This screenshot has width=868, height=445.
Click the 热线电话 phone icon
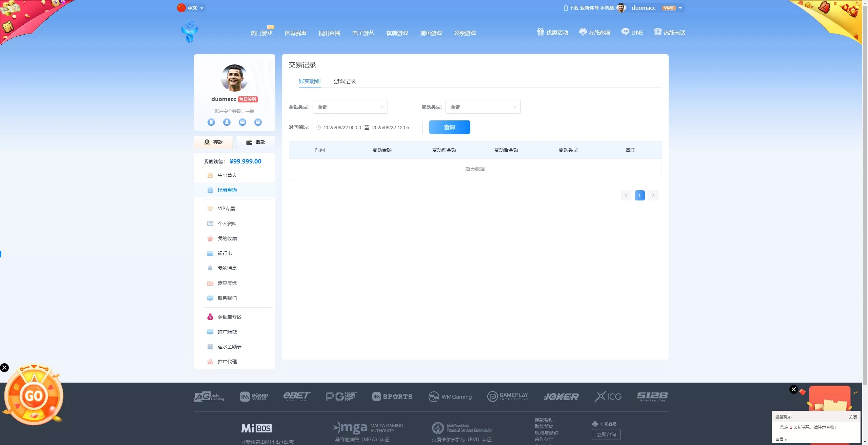658,32
